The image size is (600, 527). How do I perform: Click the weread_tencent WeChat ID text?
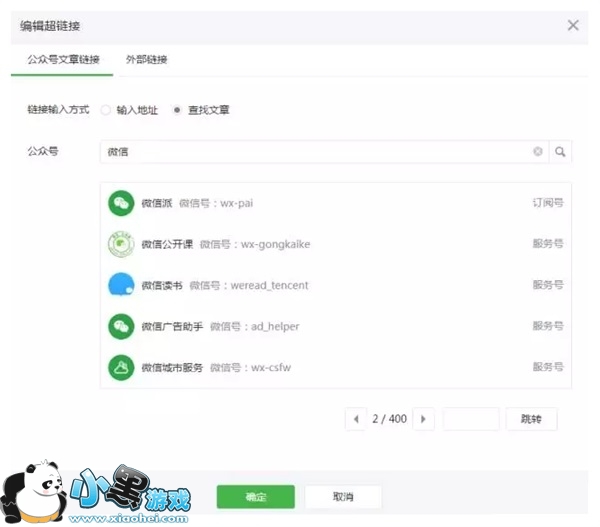click(x=269, y=286)
